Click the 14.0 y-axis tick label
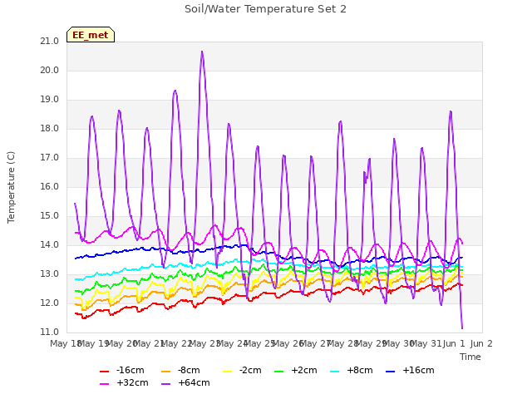Image resolution: width=532 pixels, height=399 pixels. (50, 245)
